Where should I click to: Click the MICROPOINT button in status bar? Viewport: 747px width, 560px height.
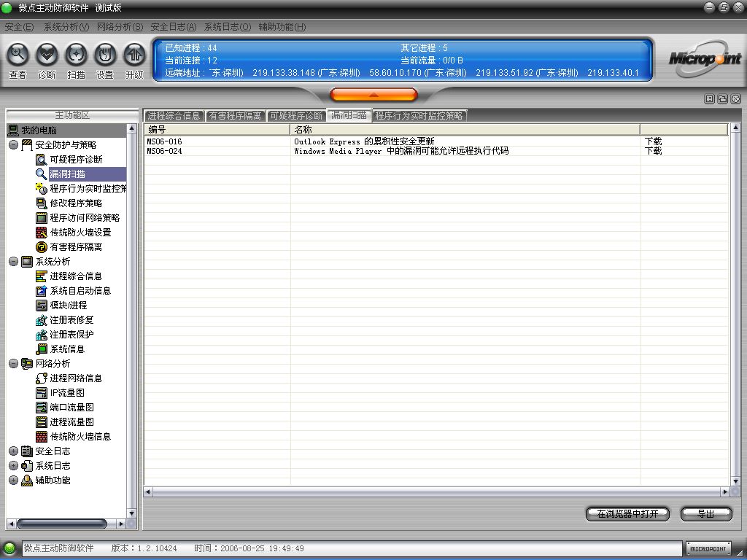coord(709,548)
